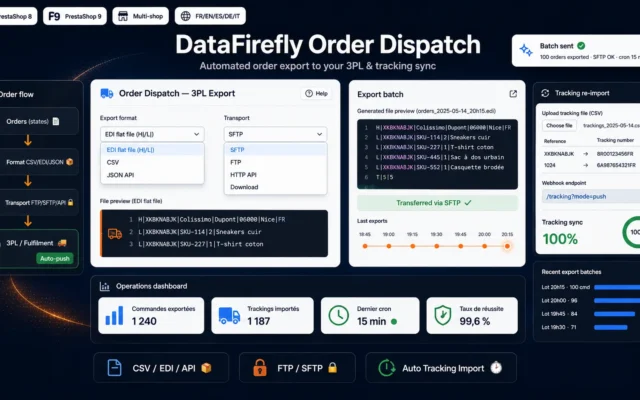Viewport: 640px width, 400px height.
Task: Click the lock icon beside Transport FTP/SFTP/API
Action: tap(71, 202)
